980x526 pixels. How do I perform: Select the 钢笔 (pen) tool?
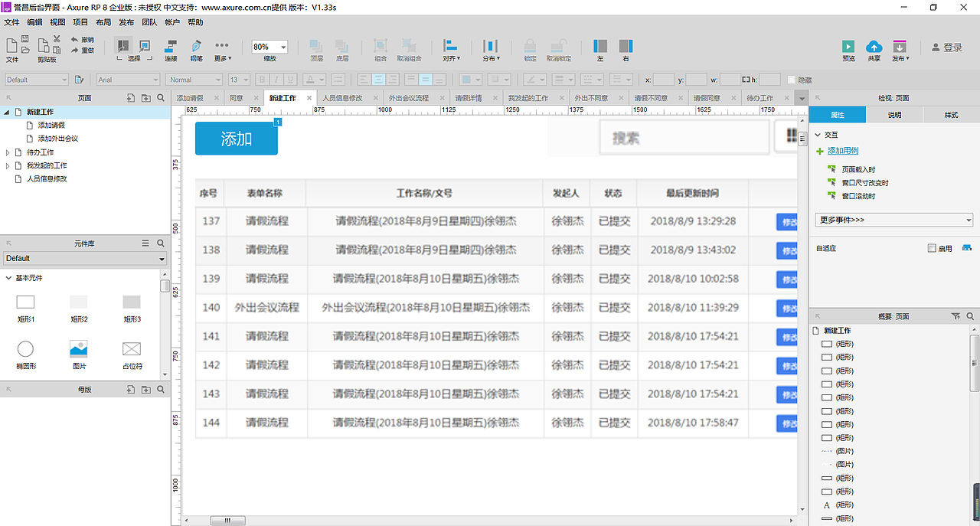pyautogui.click(x=196, y=47)
